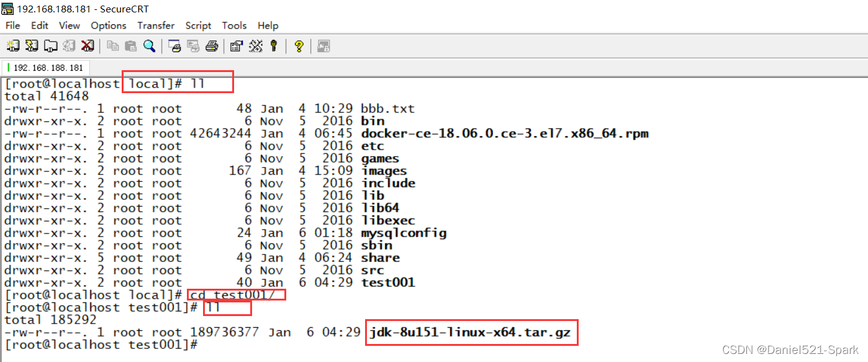The height and width of the screenshot is (362, 868).
Task: Open the Options menu
Action: [109, 25]
